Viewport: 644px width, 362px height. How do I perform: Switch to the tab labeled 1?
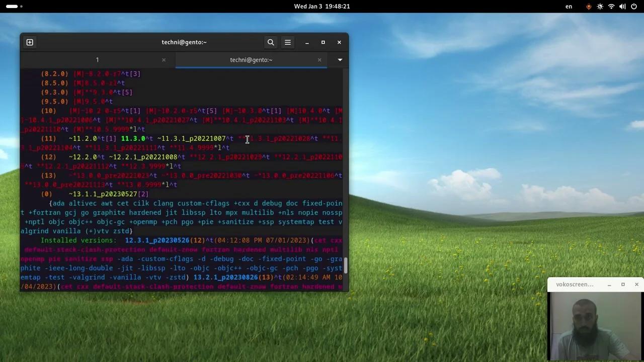pos(97,60)
